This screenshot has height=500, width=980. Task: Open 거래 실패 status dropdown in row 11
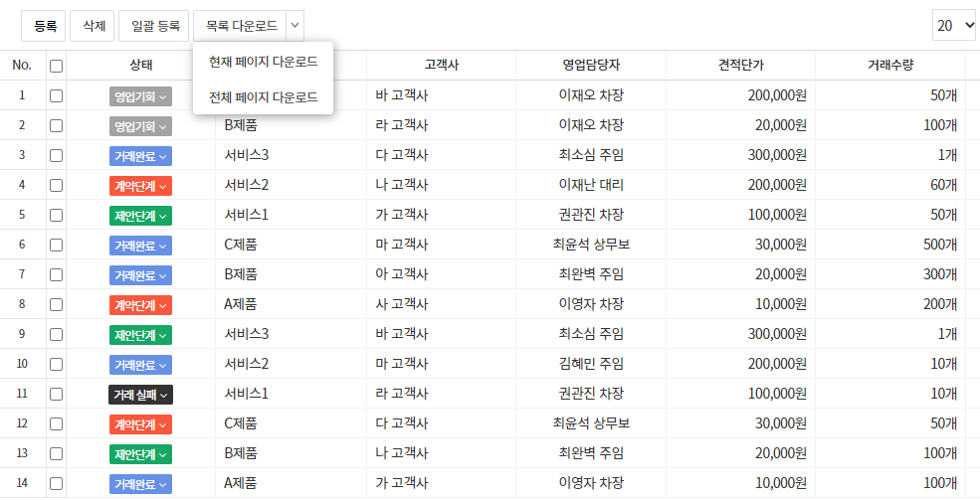coord(140,395)
